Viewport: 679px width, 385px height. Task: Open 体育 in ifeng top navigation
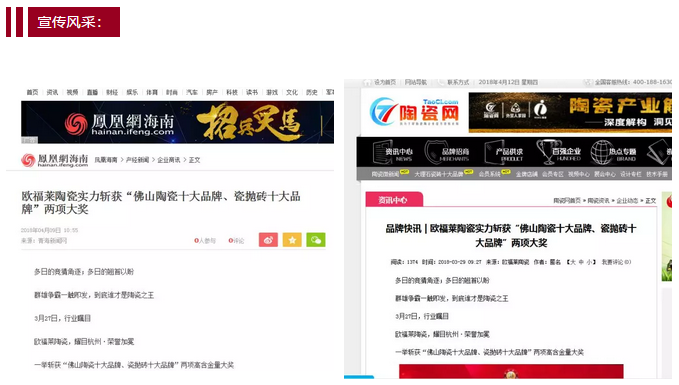(152, 92)
